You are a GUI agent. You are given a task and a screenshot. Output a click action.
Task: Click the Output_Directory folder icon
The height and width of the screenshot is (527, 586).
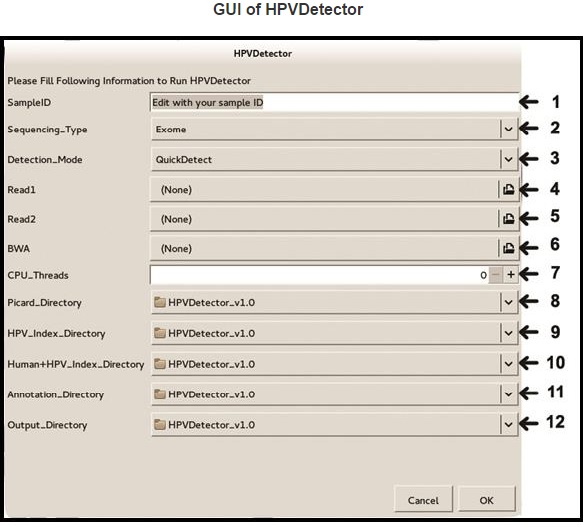(x=160, y=425)
